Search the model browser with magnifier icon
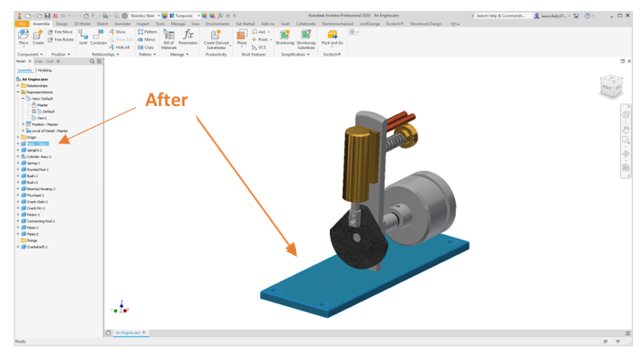Screen dimensions: 644x360 92,61
